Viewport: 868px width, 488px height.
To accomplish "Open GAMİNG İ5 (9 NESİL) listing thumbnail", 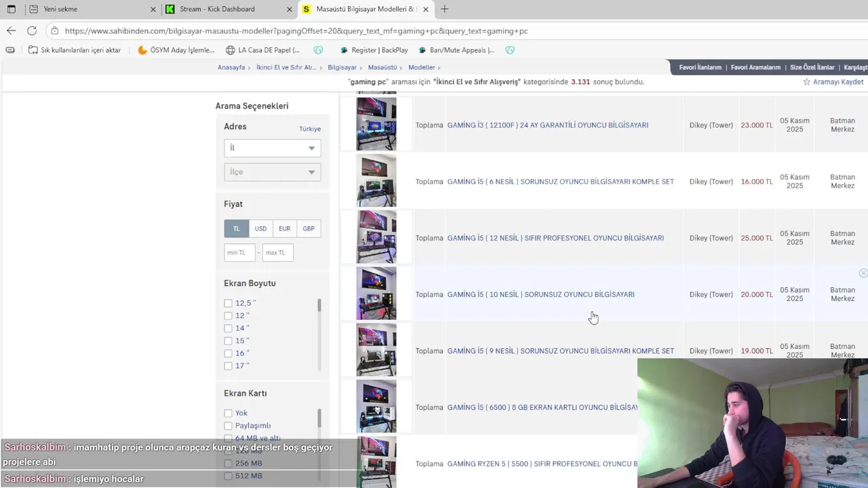I will [x=376, y=350].
